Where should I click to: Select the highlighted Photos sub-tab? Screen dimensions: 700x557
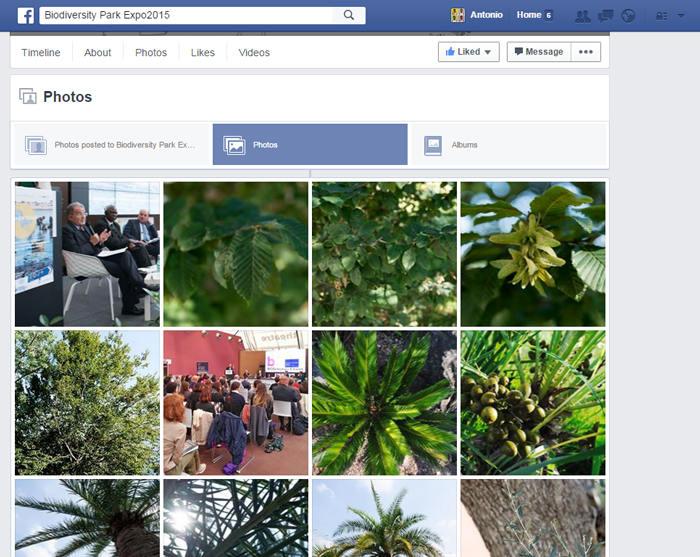[x=310, y=145]
